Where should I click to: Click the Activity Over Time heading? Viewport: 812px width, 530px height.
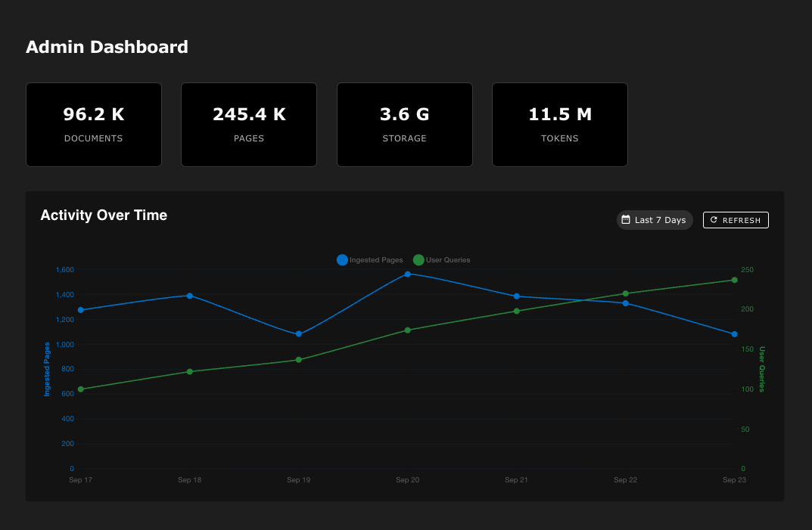[104, 215]
